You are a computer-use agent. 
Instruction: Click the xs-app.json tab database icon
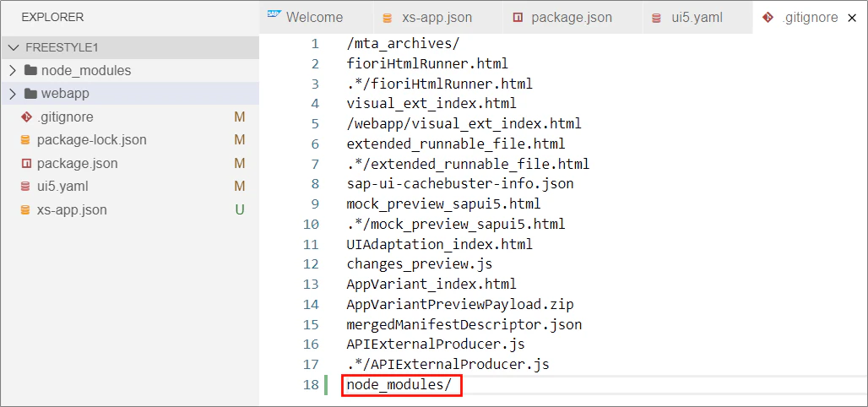[x=388, y=18]
